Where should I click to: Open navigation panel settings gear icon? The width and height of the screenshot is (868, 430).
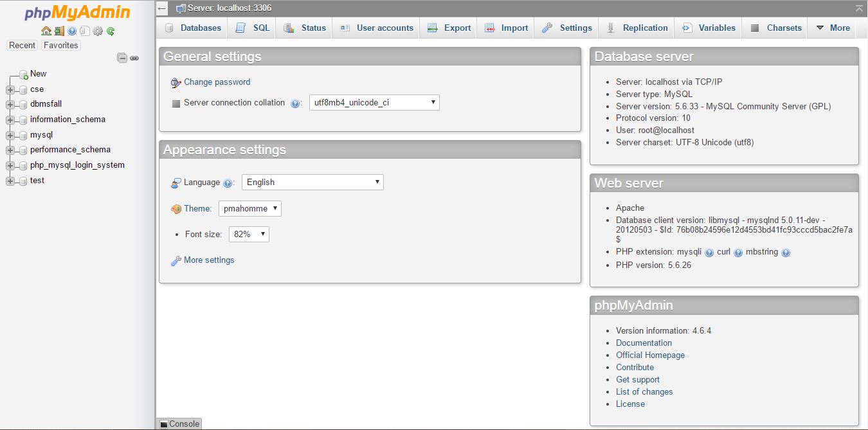[97, 30]
